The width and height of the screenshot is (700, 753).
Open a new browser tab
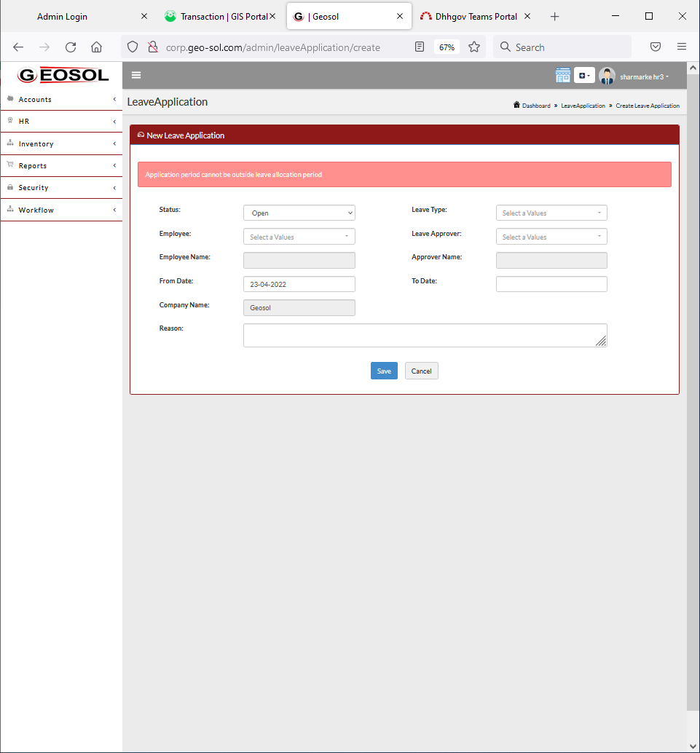pos(554,17)
